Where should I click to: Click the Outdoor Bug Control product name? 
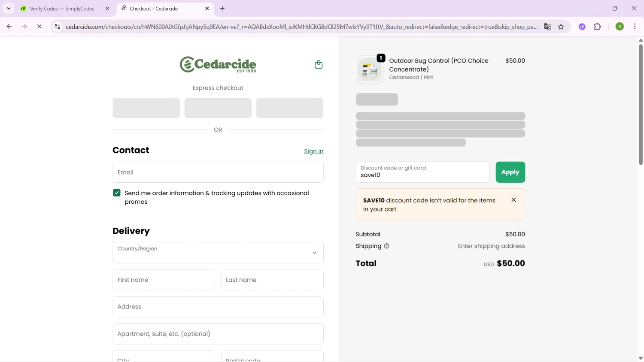click(439, 65)
